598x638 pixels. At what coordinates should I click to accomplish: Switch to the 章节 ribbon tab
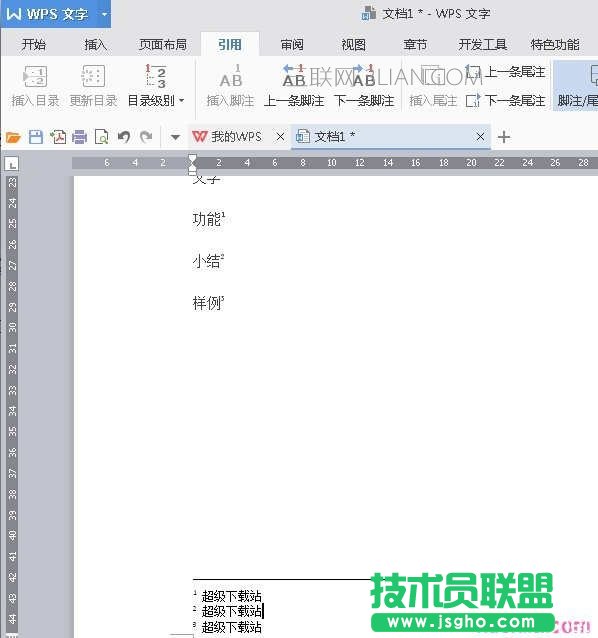(415, 44)
